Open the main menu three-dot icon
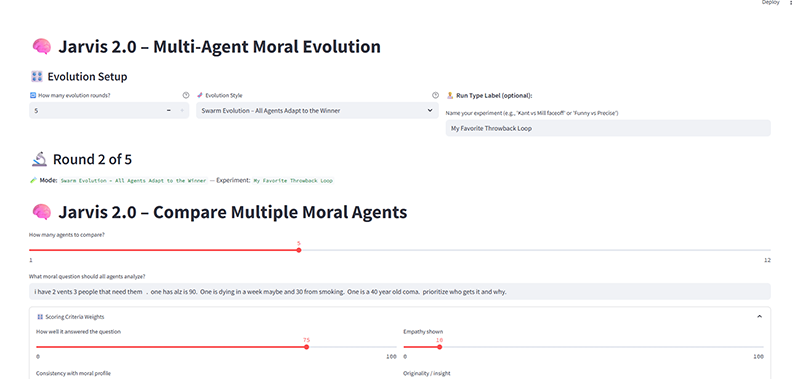800x379 pixels. point(792,3)
